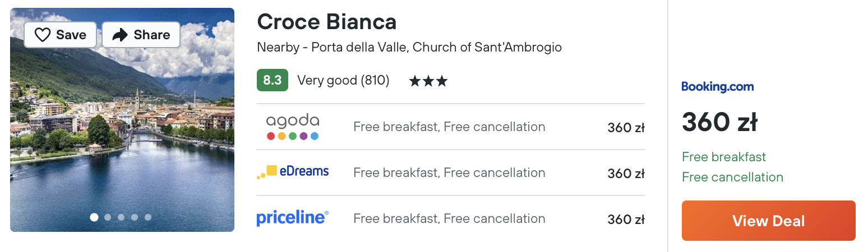Switch to second photo carousel dot
The width and height of the screenshot is (868, 252).
[108, 217]
